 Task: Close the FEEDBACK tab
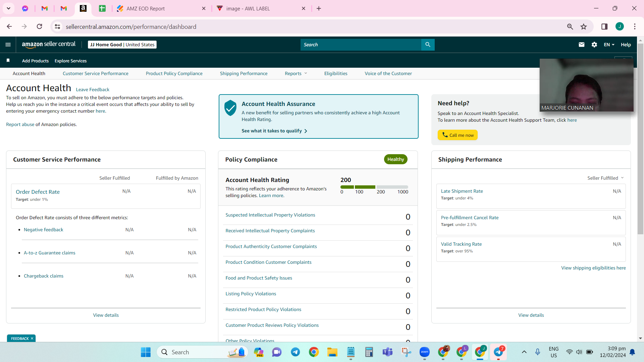32,339
